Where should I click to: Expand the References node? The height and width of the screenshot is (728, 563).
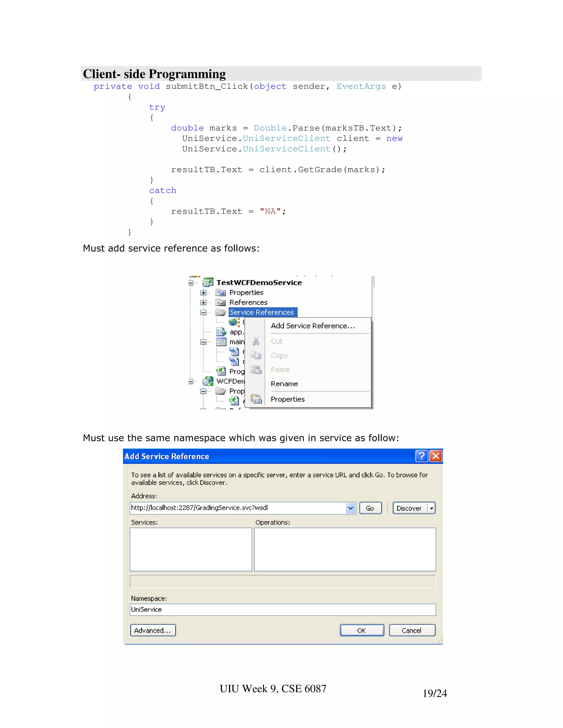pos(203,303)
